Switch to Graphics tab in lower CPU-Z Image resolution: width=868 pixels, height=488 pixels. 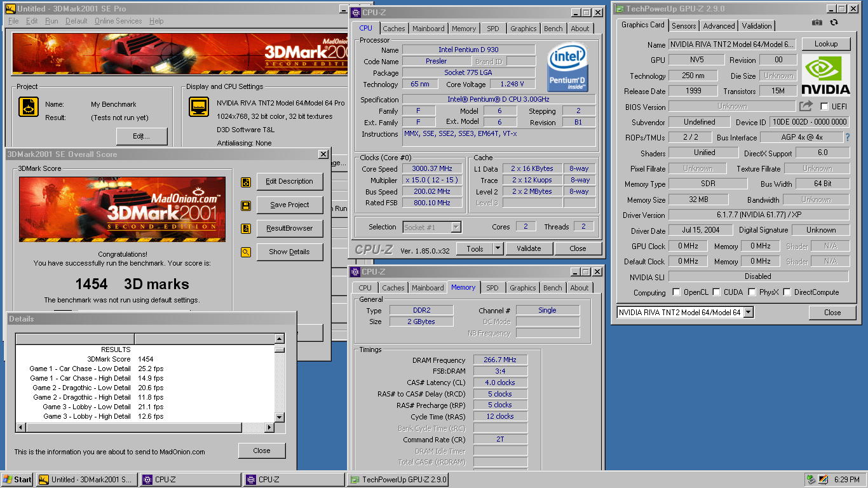(x=523, y=288)
